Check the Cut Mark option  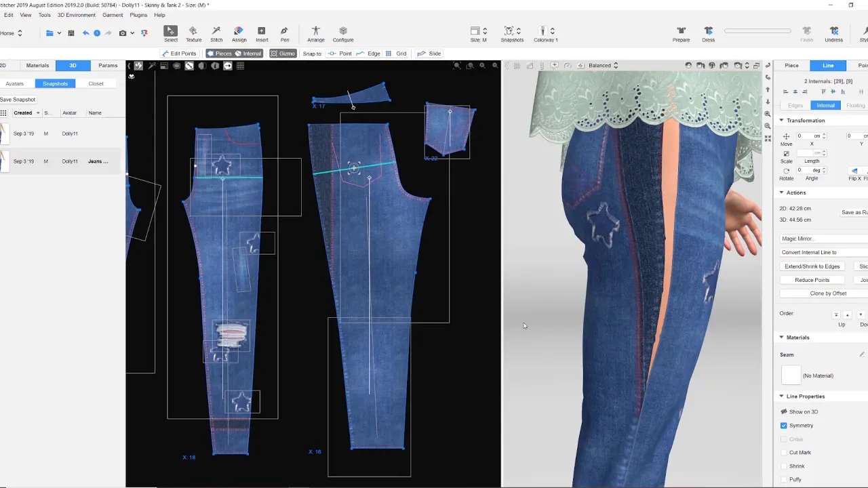tap(784, 453)
